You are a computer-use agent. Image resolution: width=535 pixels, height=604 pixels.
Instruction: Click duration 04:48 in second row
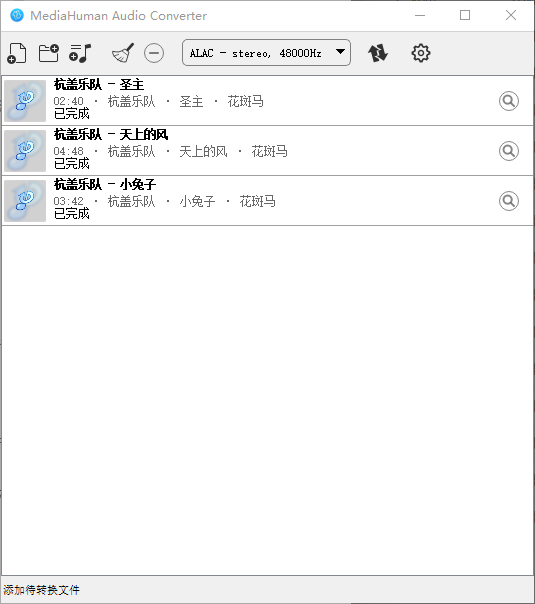click(69, 151)
